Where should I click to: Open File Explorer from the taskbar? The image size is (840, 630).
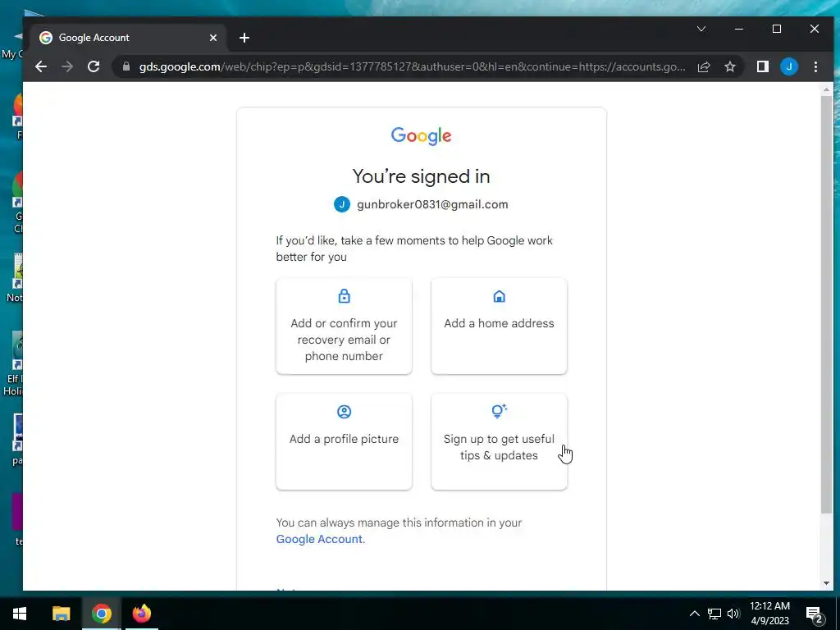click(61, 614)
